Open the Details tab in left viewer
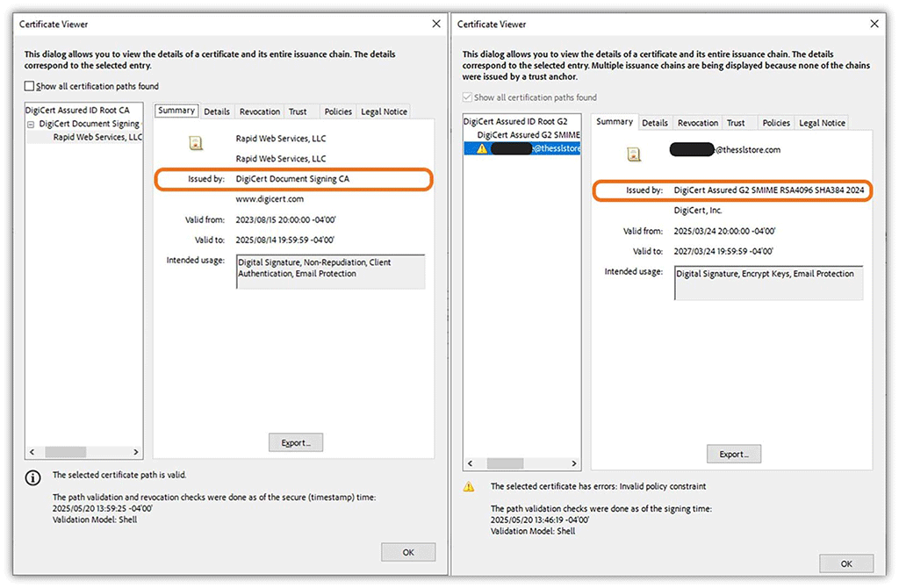The width and height of the screenshot is (899, 588). coord(217,111)
